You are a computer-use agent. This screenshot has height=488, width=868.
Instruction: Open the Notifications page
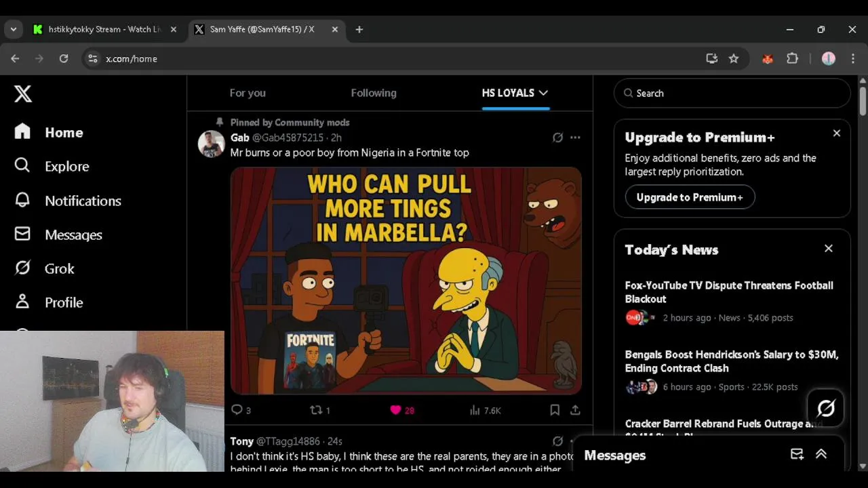[x=68, y=201]
